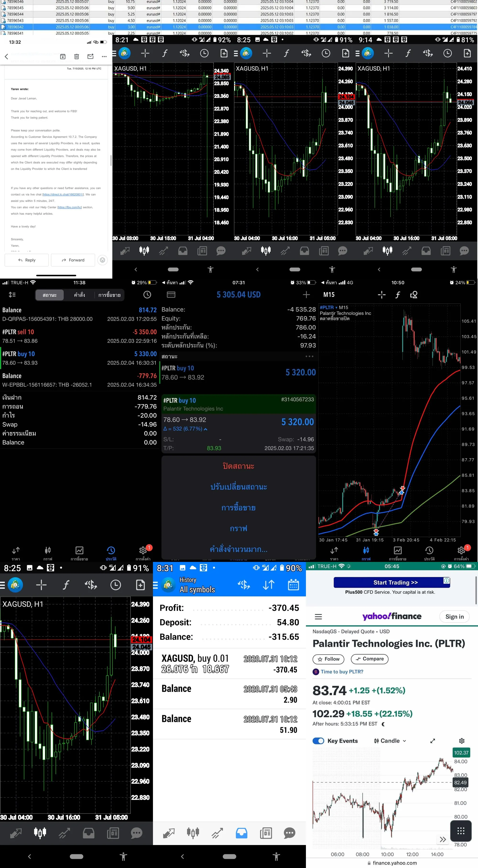
Task: Open the การตั้งค่า bottom tab in the 10:50 screenshot
Action: 462,553
